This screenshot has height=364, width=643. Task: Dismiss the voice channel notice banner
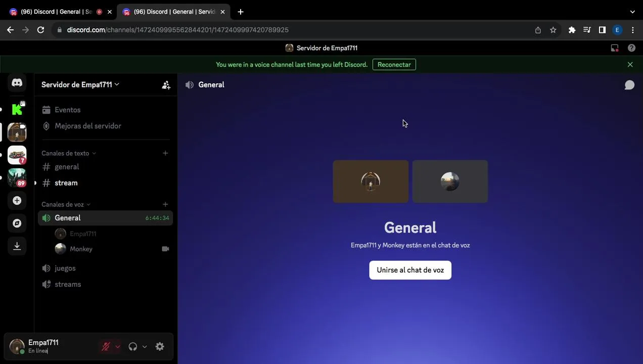tap(630, 65)
